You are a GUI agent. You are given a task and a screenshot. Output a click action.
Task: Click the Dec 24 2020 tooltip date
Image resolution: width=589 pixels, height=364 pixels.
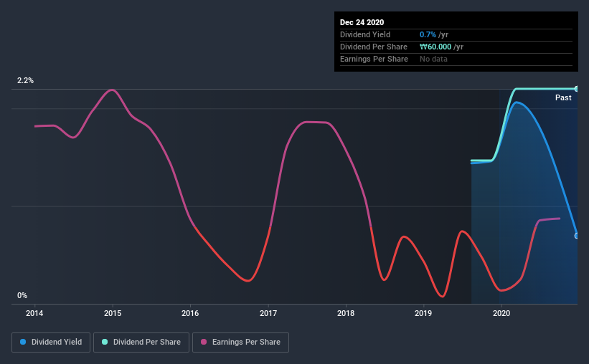click(x=364, y=21)
